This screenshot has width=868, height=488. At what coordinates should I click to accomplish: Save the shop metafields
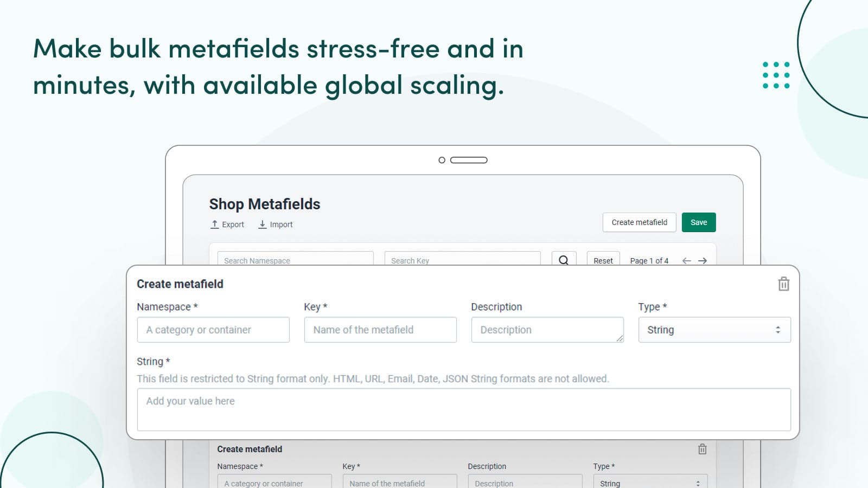click(x=698, y=222)
